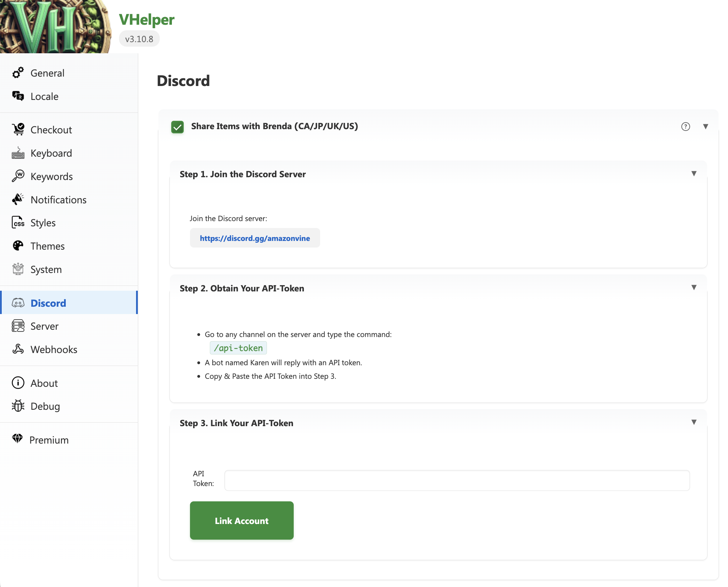
Task: Select the Locale sidebar icon
Action: (x=18, y=96)
